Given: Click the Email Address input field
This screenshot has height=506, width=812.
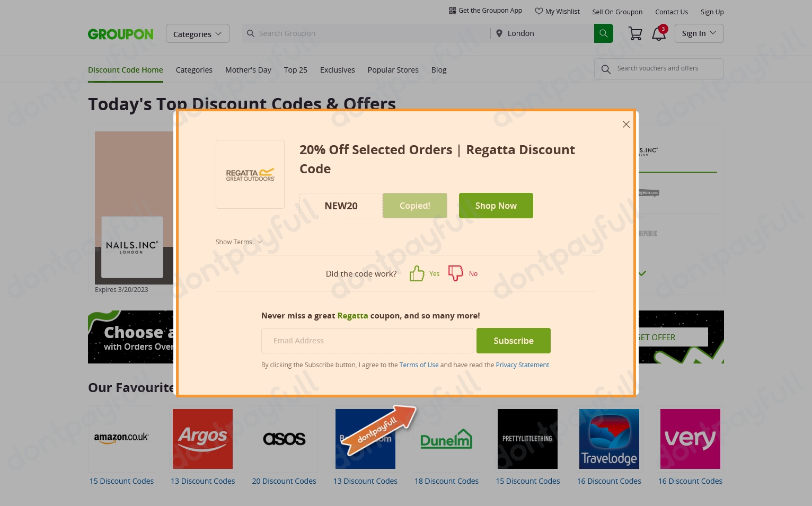Looking at the screenshot, I should pyautogui.click(x=367, y=341).
